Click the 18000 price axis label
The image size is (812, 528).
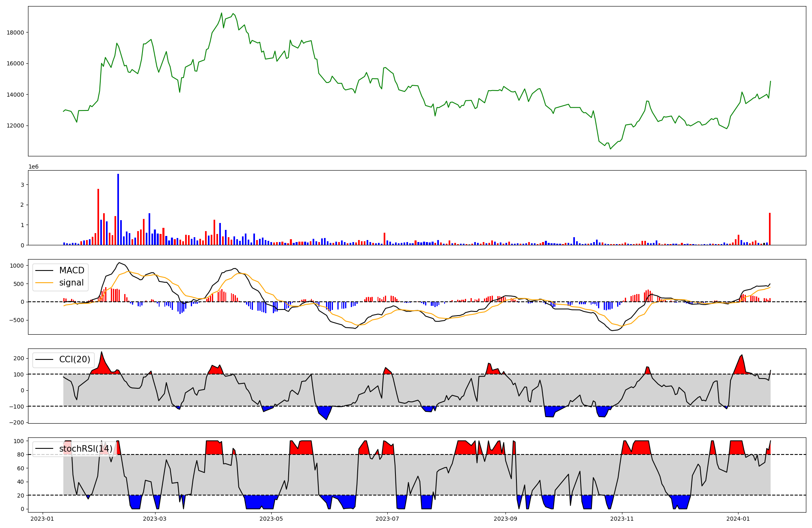click(x=15, y=32)
